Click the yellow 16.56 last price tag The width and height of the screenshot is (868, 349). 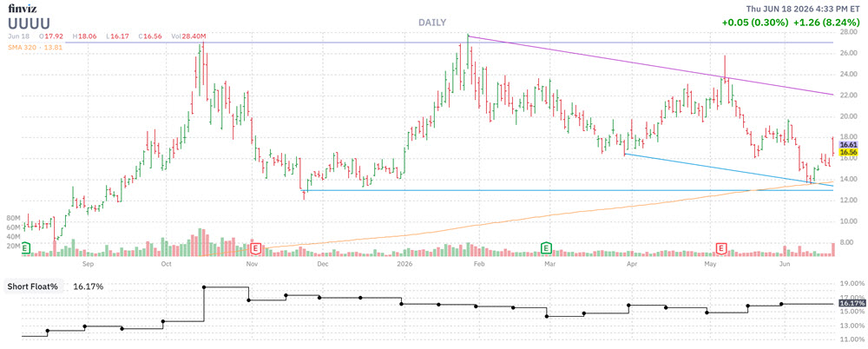(x=847, y=152)
